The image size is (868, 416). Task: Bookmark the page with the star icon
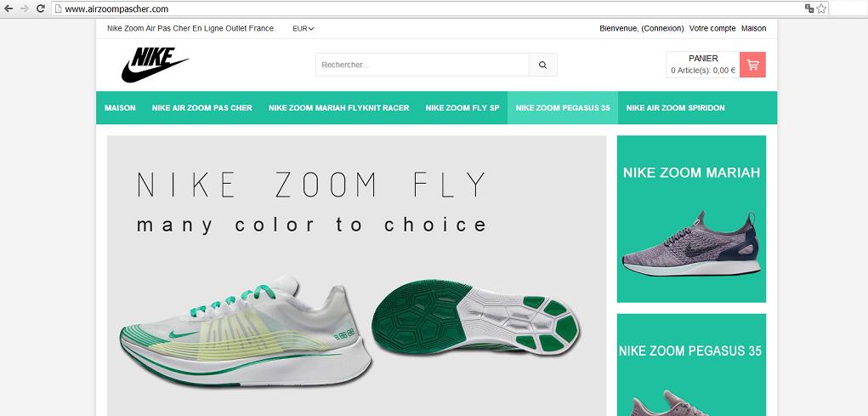821,9
